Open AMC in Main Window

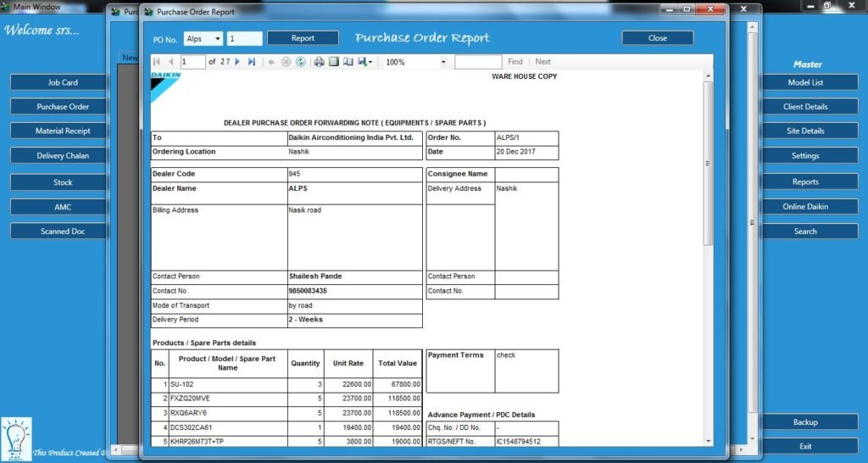[60, 207]
